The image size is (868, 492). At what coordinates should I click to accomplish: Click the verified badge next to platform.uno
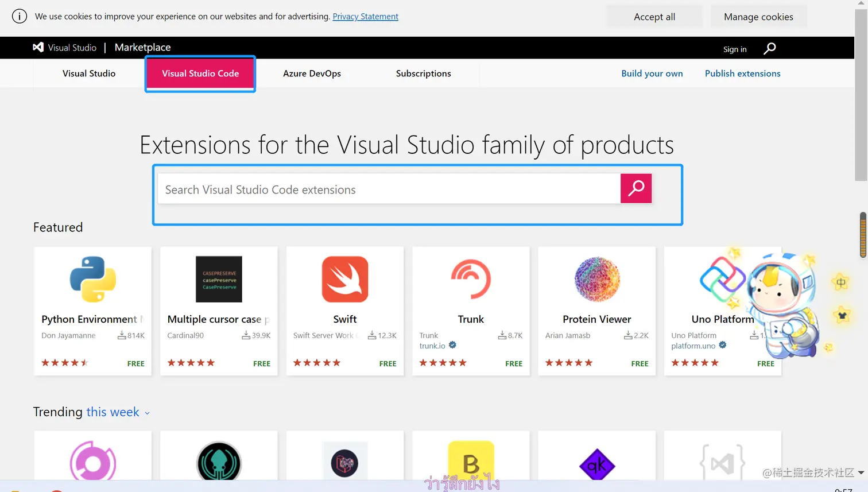[723, 346]
